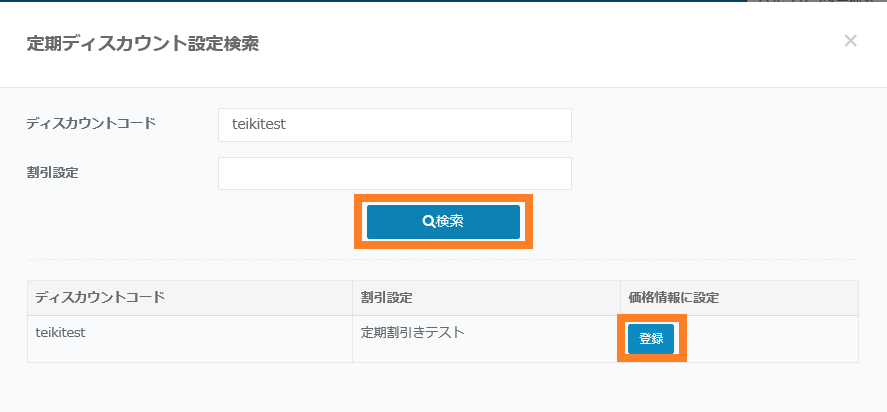Click the empty 割引設定 text field
The height and width of the screenshot is (412, 887).
pyautogui.click(x=394, y=173)
